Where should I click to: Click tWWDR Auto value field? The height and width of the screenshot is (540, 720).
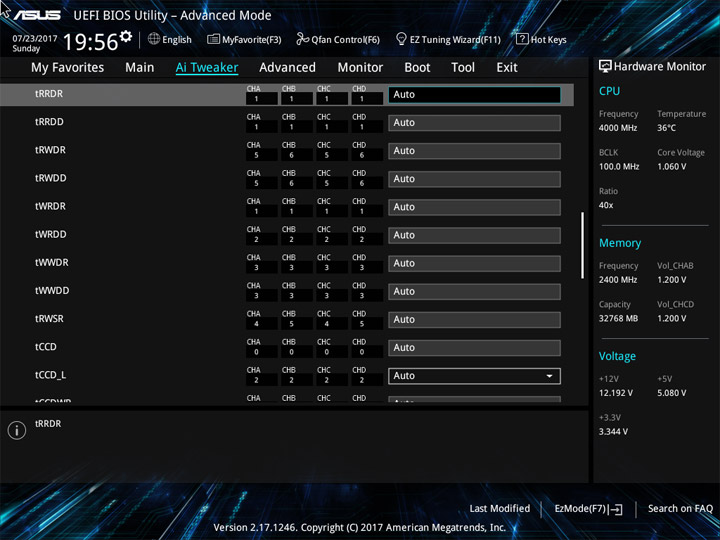474,264
